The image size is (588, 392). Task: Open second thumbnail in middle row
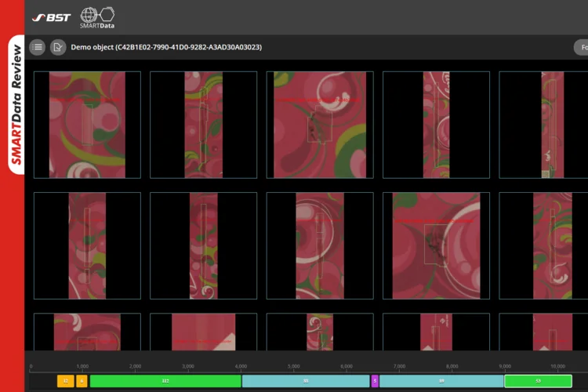(x=204, y=245)
